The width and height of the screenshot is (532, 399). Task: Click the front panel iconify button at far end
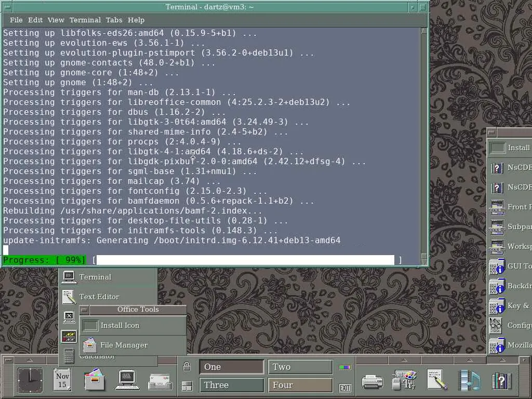(x=524, y=360)
